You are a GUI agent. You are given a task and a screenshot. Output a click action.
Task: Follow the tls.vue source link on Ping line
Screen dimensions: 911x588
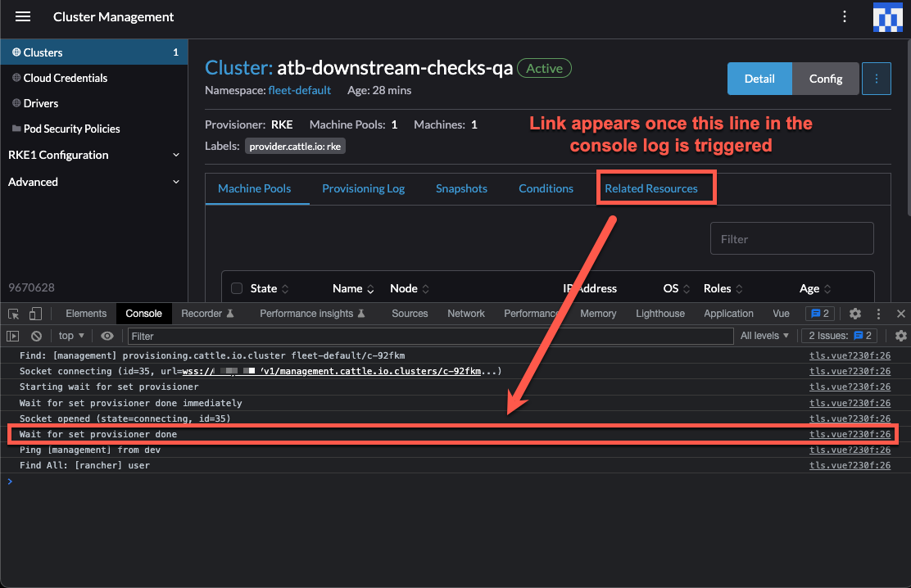click(850, 450)
